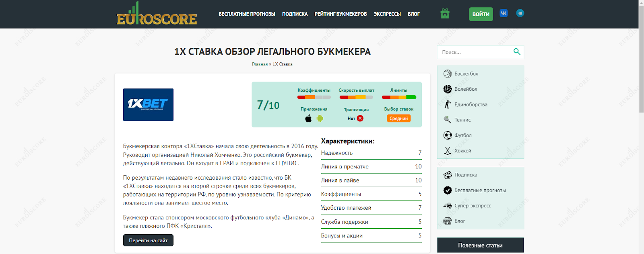The image size is (644, 254).
Task: Open БЛОГ in top menu
Action: (413, 14)
